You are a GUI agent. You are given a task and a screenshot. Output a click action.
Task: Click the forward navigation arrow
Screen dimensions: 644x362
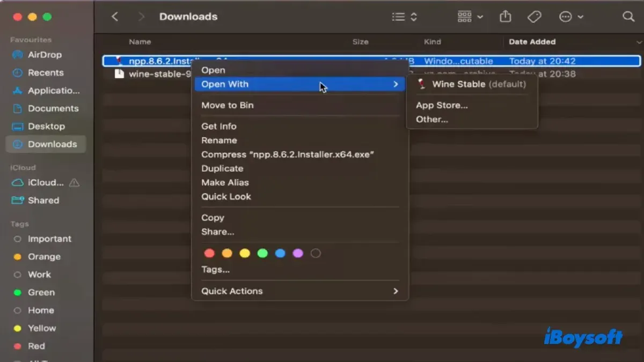point(141,17)
